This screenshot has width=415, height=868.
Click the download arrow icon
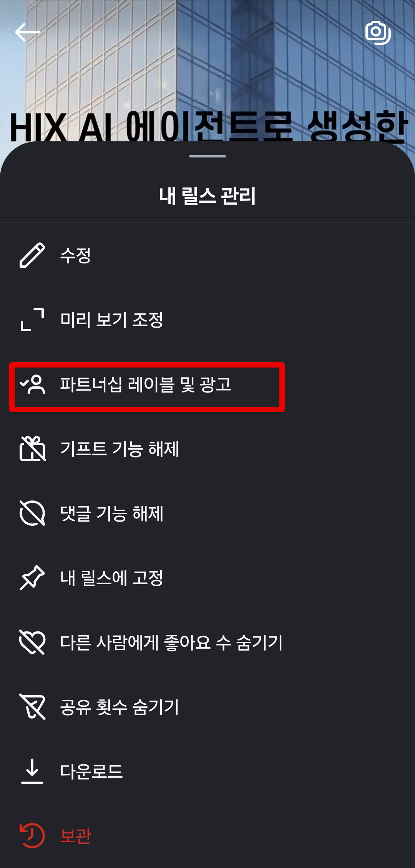pyautogui.click(x=32, y=771)
